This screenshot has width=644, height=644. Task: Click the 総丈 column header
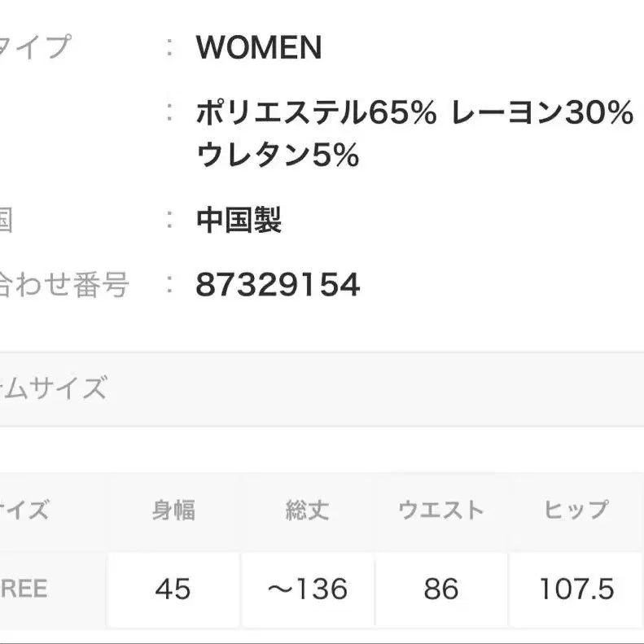click(307, 510)
